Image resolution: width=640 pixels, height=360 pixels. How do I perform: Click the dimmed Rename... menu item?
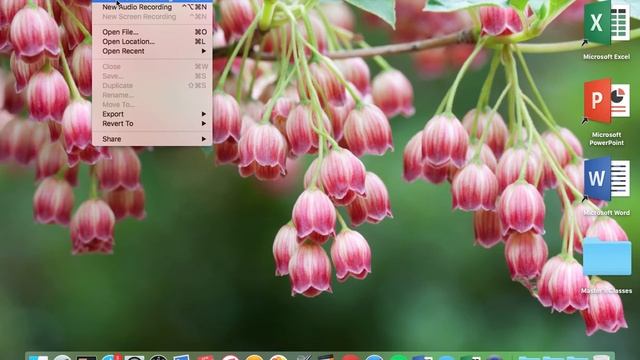(152, 95)
